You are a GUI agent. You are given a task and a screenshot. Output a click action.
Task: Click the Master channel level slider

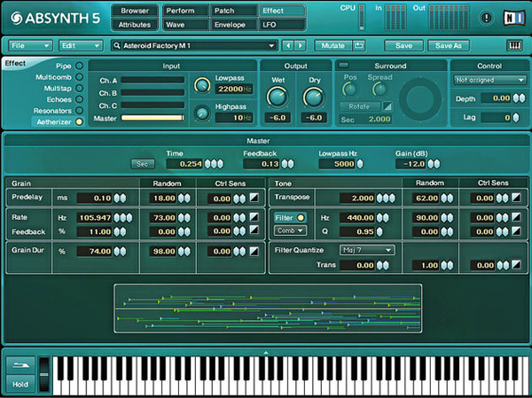[153, 117]
